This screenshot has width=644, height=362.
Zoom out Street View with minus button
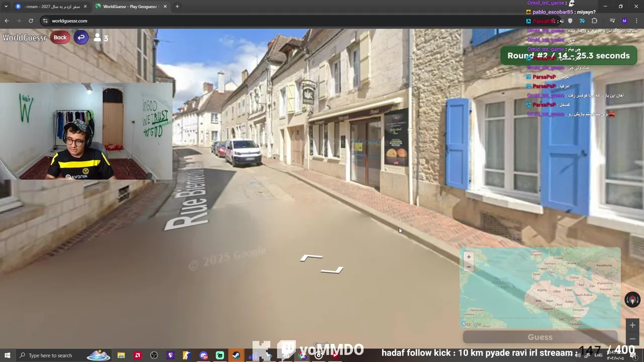(632, 338)
